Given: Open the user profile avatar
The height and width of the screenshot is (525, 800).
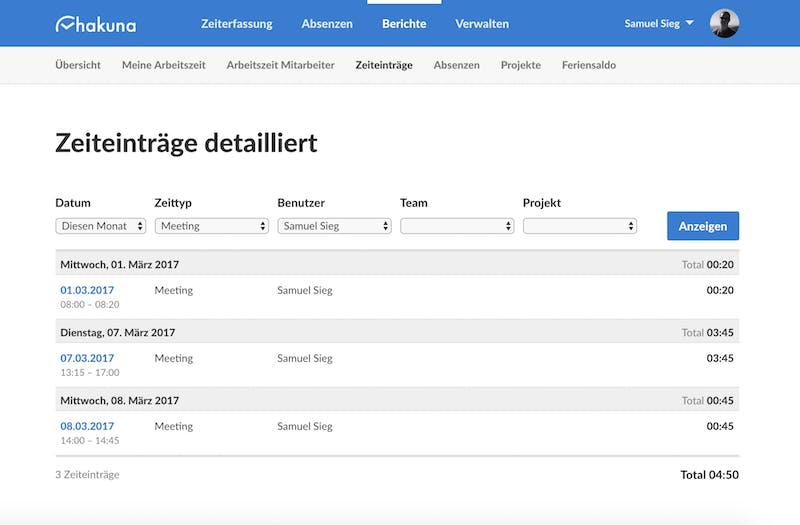Looking at the screenshot, I should [724, 23].
